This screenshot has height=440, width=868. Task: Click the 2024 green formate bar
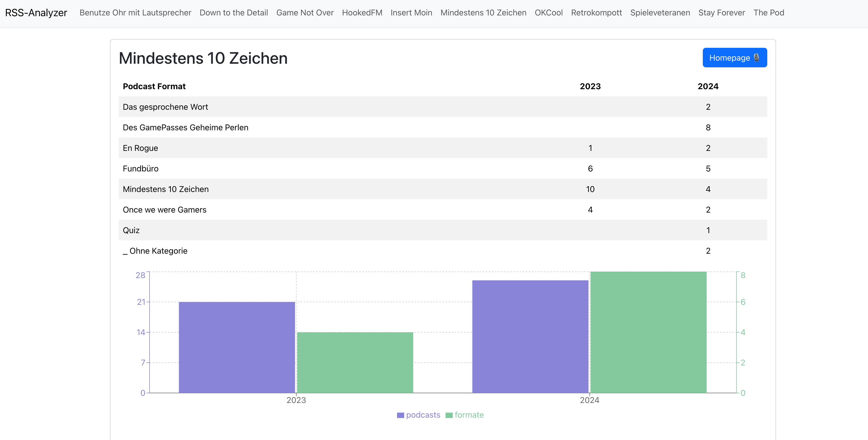click(x=648, y=332)
